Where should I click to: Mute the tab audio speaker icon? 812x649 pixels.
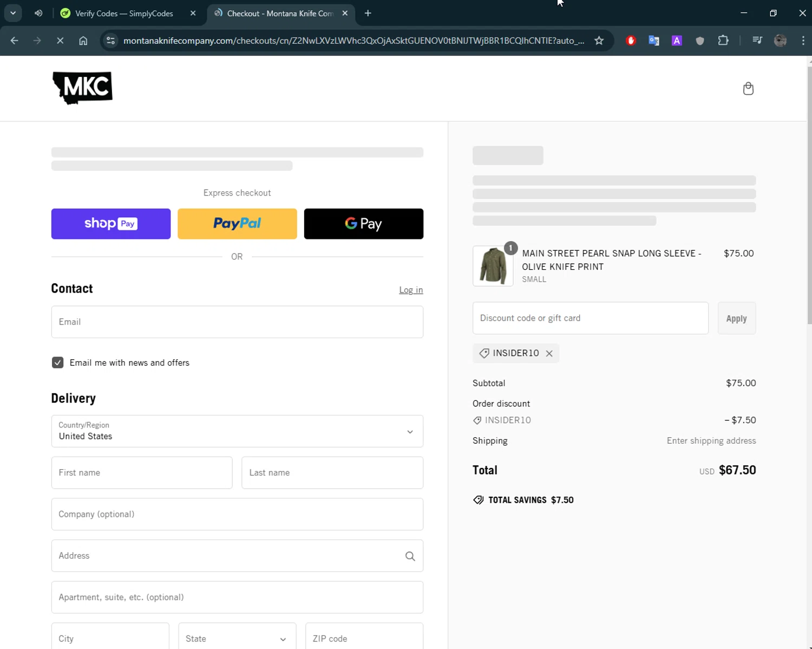coord(38,13)
